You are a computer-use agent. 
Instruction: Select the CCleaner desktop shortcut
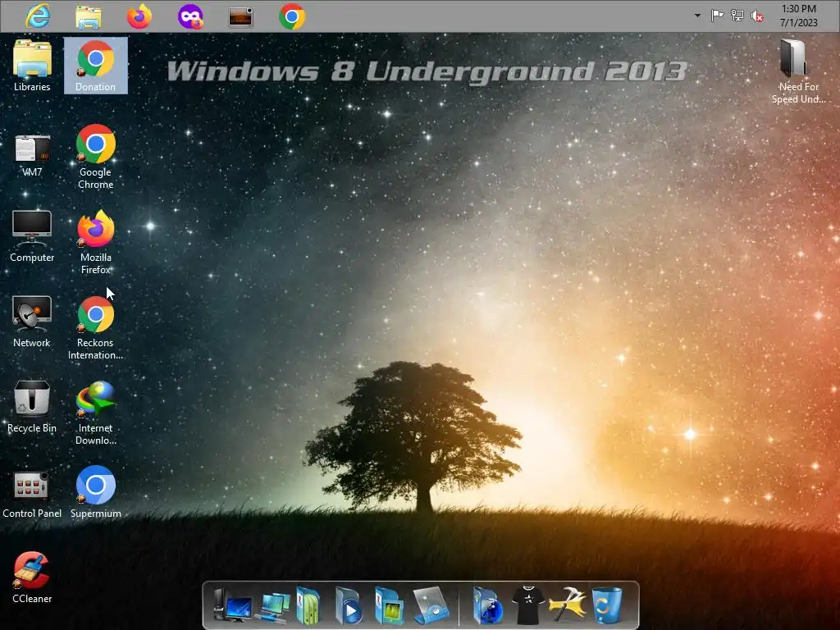(32, 577)
